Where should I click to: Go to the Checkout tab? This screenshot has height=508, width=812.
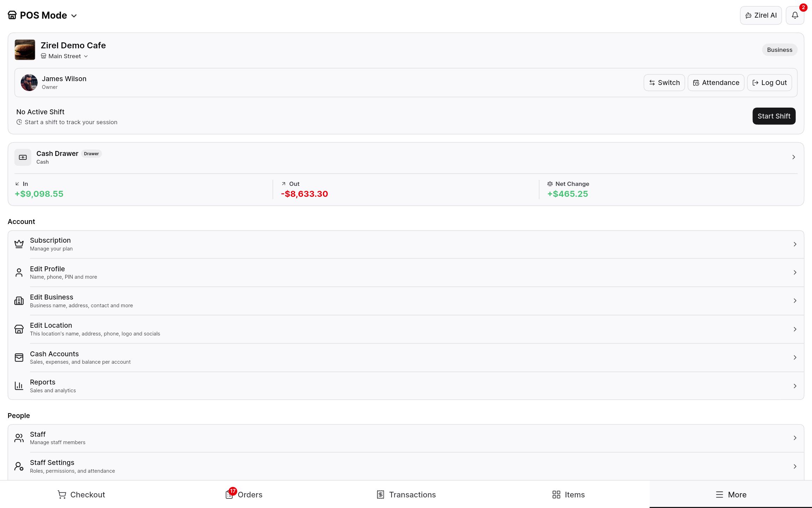pyautogui.click(x=81, y=495)
